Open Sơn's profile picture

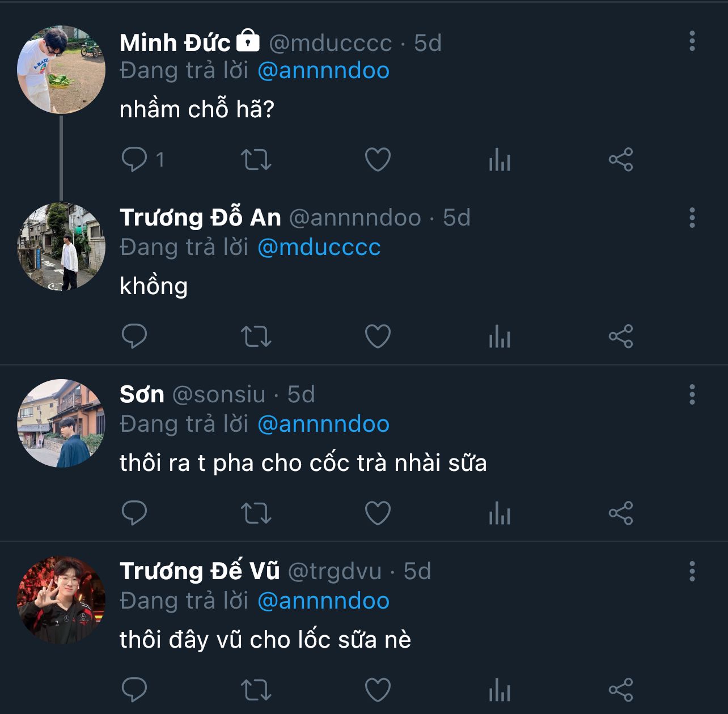pos(61,423)
